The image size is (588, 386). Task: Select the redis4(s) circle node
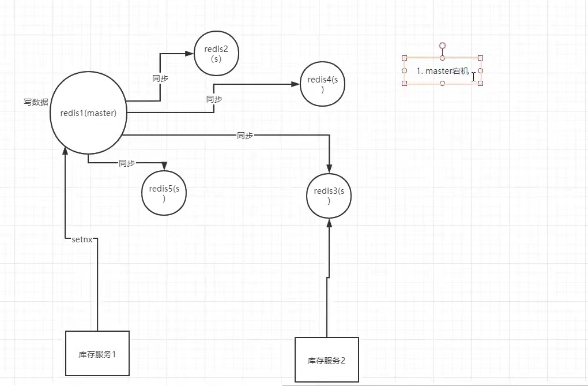[322, 84]
